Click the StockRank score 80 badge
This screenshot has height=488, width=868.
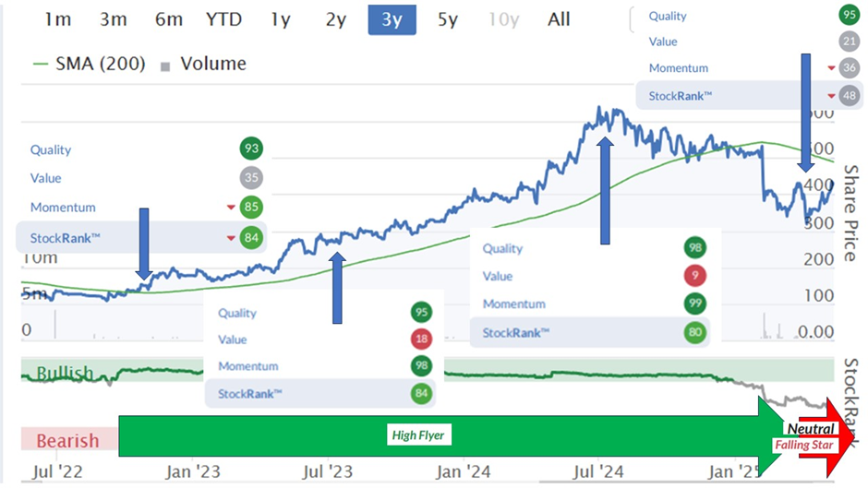coord(694,332)
